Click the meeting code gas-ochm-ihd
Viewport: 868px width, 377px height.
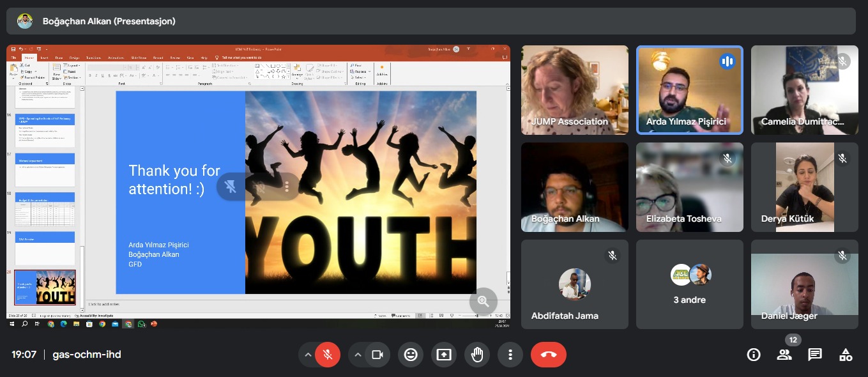pyautogui.click(x=87, y=355)
